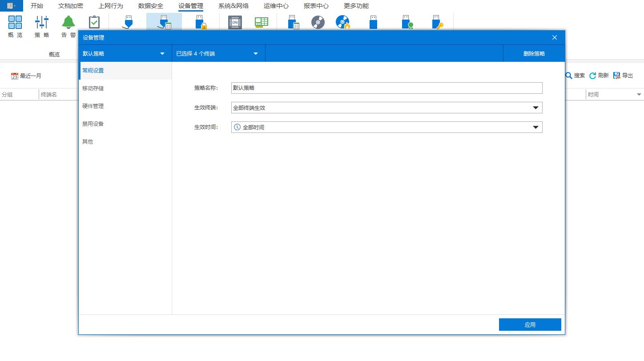Image resolution: width=644 pixels, height=361 pixels.
Task: Open the 生效时间 combo box
Action: coord(387,127)
